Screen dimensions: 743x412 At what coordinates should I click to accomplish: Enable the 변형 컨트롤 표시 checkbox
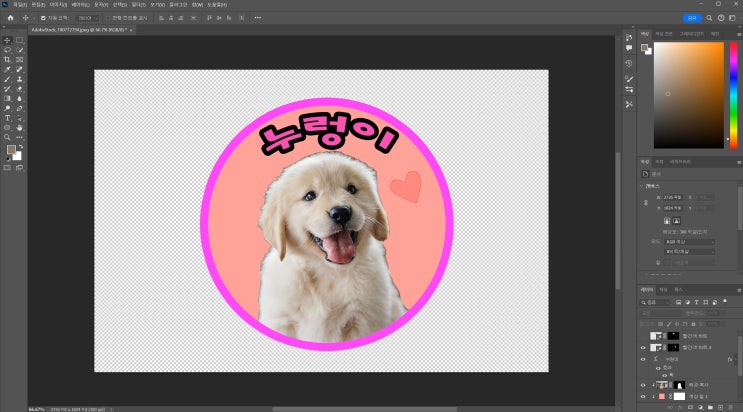[108, 18]
